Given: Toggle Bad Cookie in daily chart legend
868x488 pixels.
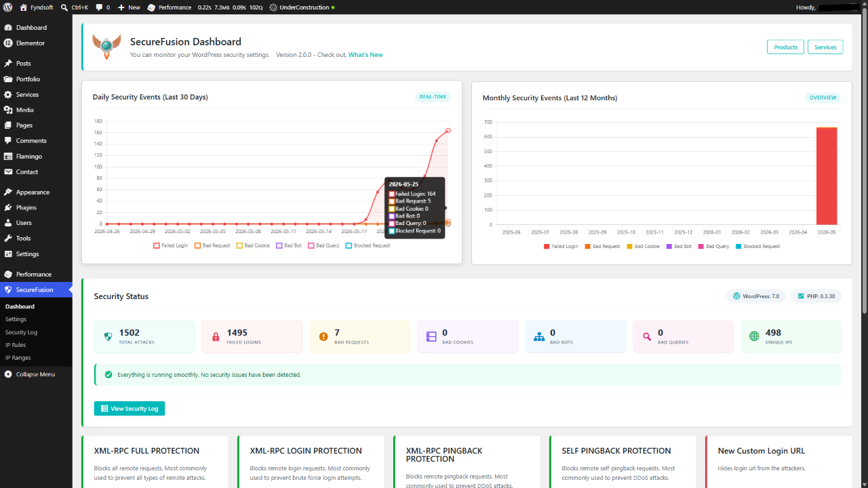Looking at the screenshot, I should coord(253,245).
